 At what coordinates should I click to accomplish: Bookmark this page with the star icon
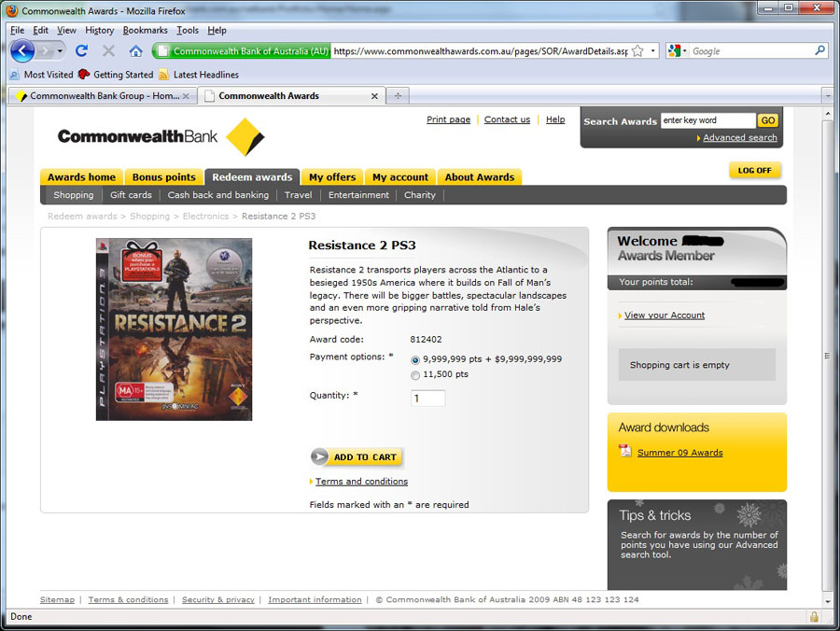click(637, 51)
